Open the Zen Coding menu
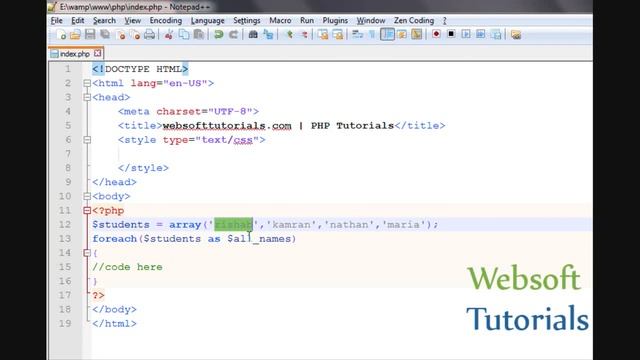The image size is (640, 360). pyautogui.click(x=414, y=20)
